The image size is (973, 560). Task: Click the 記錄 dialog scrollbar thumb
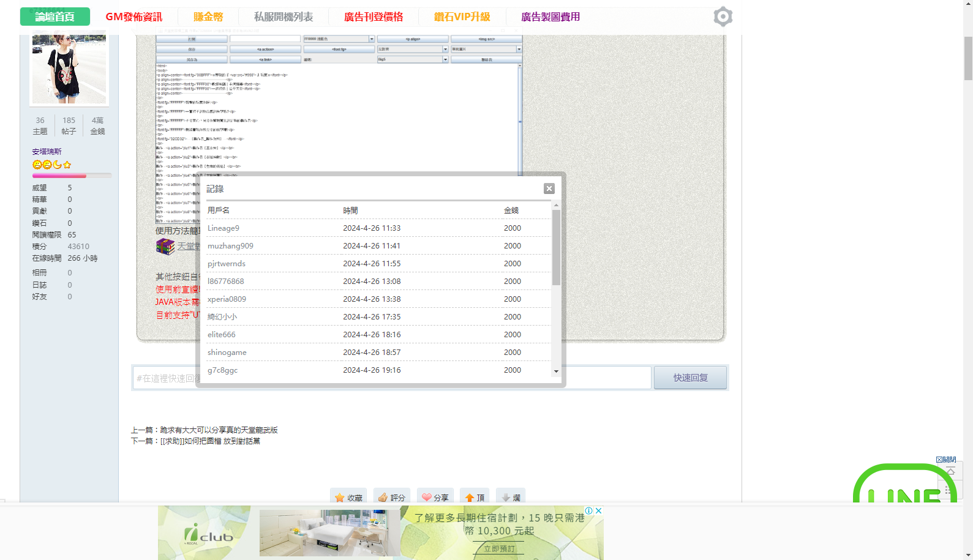click(556, 247)
